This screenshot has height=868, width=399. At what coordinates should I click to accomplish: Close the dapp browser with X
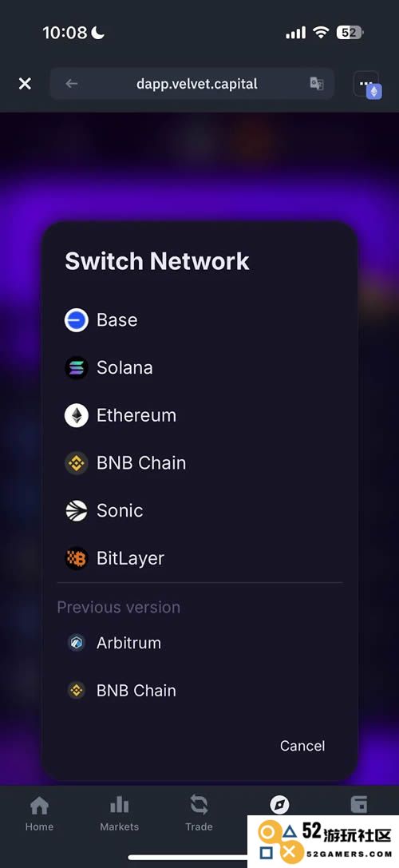[25, 84]
